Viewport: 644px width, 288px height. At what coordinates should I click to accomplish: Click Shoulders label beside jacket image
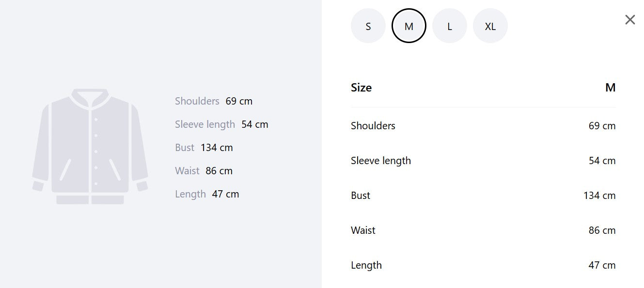(x=197, y=101)
